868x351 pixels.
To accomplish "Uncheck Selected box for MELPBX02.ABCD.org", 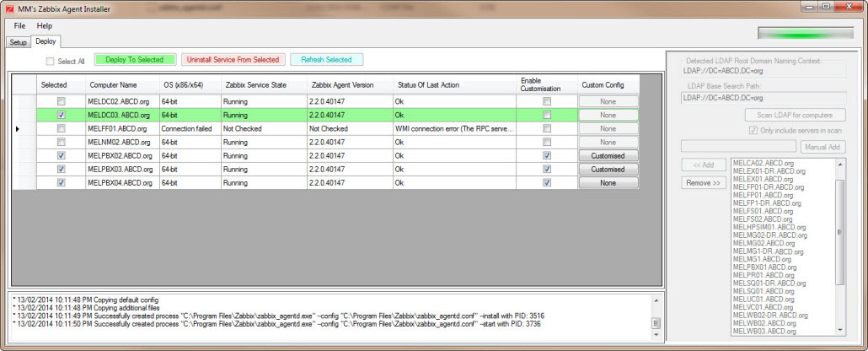I will coord(60,156).
